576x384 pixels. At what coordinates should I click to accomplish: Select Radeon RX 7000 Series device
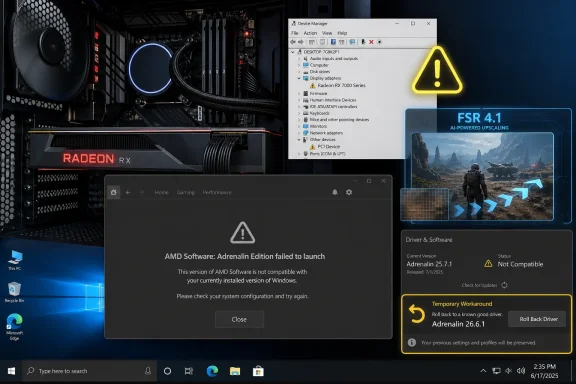[x=341, y=85]
